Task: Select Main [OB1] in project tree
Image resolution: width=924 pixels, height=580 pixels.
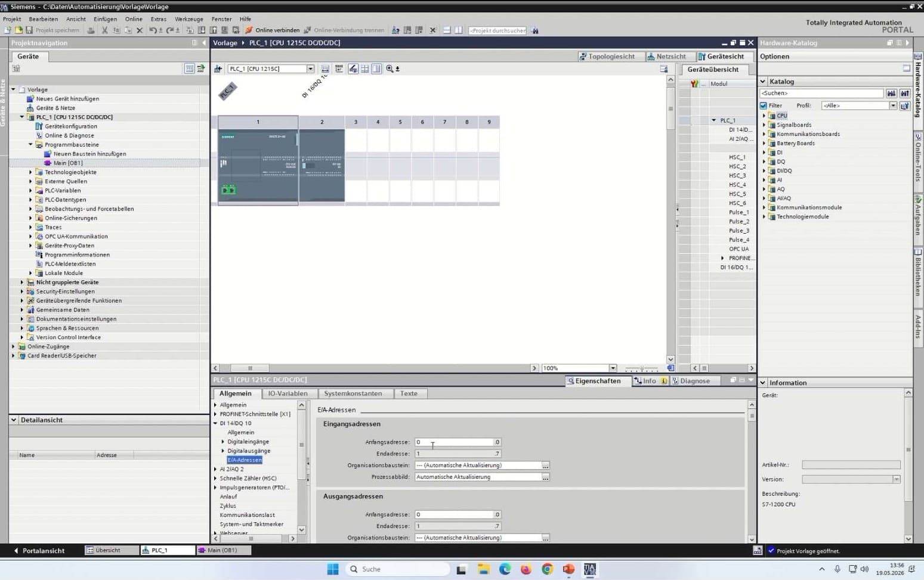Action: tap(67, 163)
